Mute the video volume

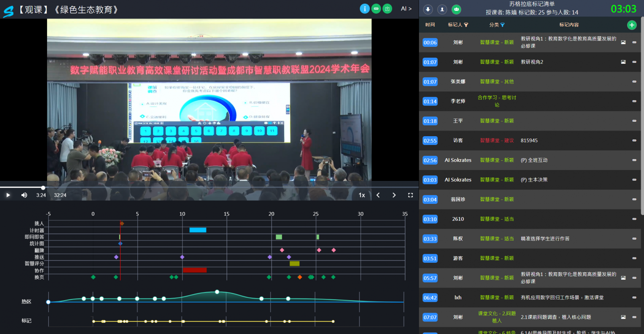tap(24, 195)
